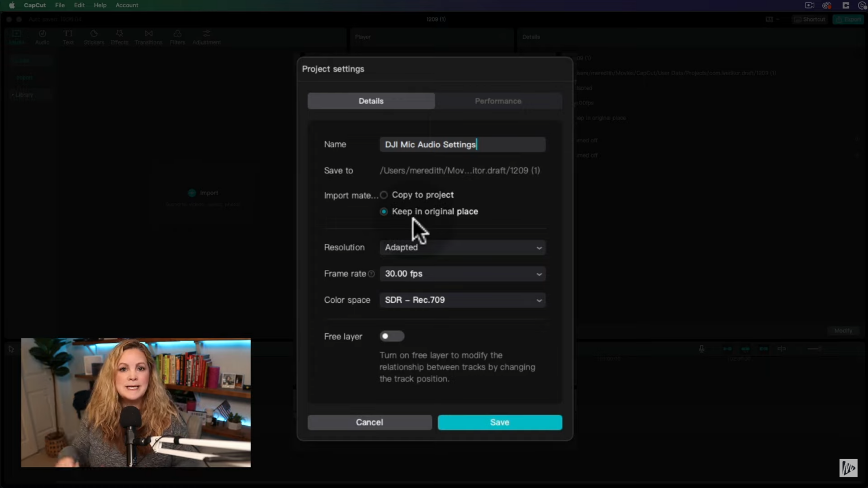Open the Resolution dropdown

(x=462, y=247)
